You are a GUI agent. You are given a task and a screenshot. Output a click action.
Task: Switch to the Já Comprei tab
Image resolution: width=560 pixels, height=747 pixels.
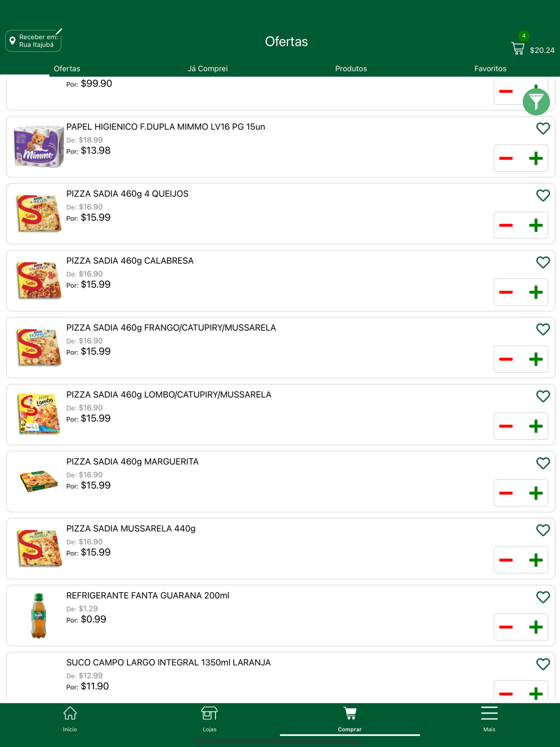pos(208,68)
